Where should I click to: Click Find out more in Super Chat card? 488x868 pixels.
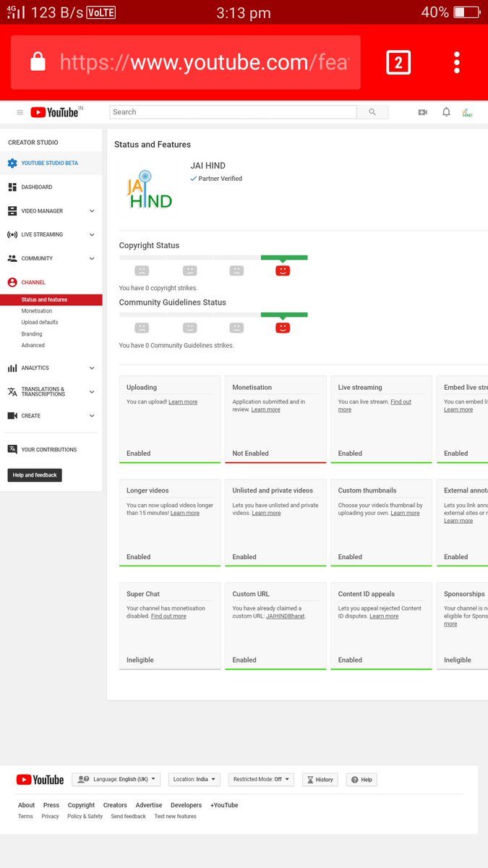[168, 616]
